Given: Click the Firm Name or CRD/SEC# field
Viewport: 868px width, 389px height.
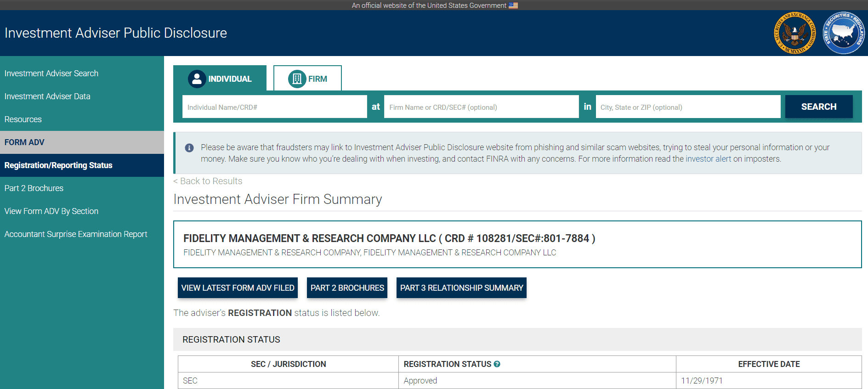Looking at the screenshot, I should coord(482,107).
